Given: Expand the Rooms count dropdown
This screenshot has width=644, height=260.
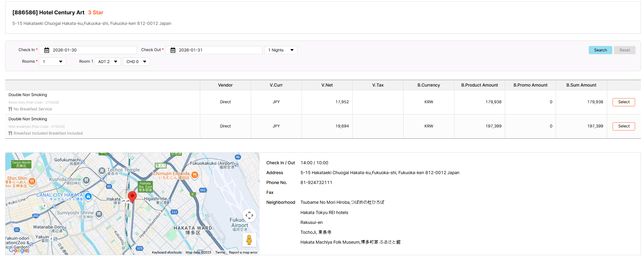Looking at the screenshot, I should 53,62.
